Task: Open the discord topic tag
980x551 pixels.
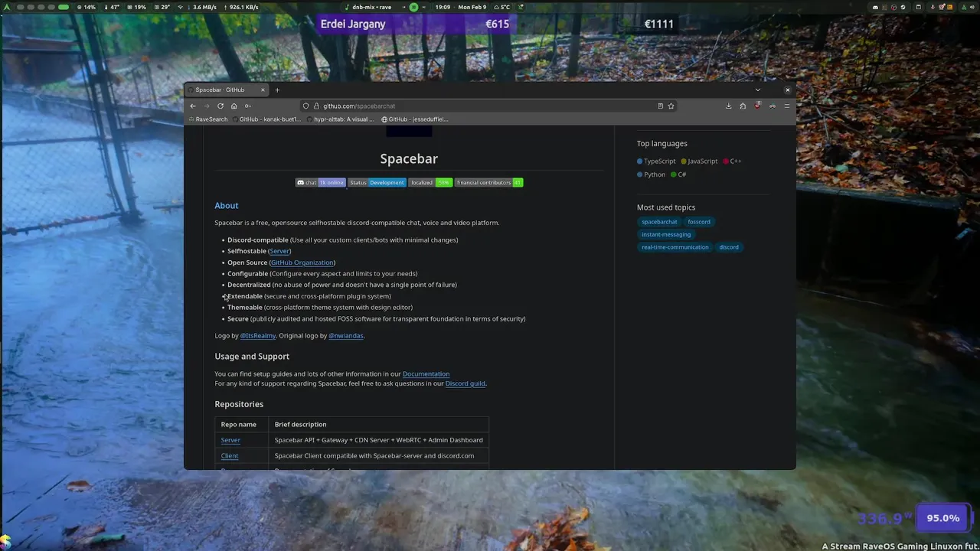Action: click(x=729, y=247)
